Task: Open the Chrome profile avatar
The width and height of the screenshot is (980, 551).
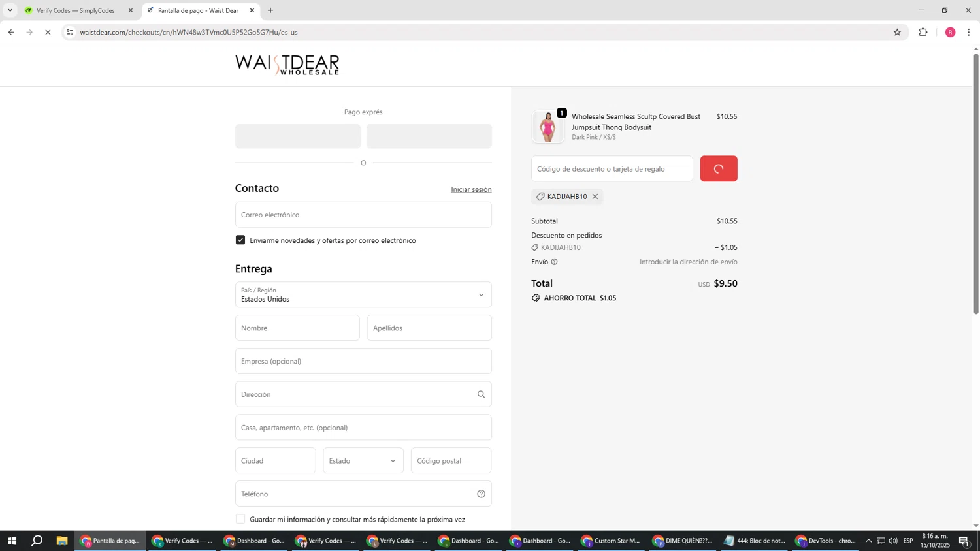Action: pyautogui.click(x=950, y=32)
